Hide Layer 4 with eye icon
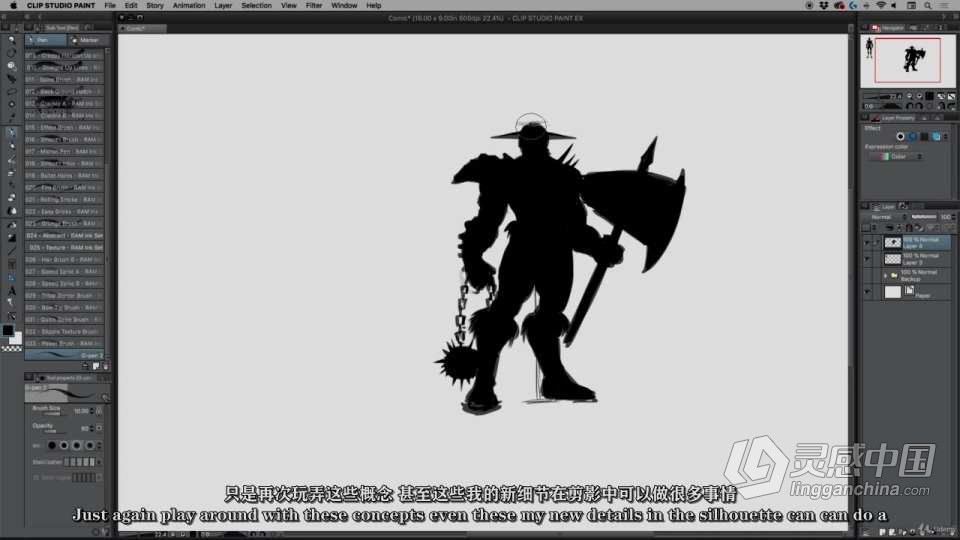The height and width of the screenshot is (540, 960). click(x=866, y=243)
